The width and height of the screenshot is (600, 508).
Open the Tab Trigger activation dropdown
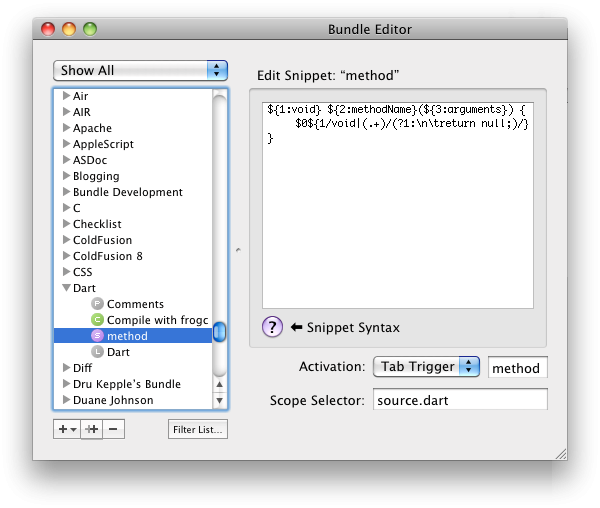coord(427,367)
